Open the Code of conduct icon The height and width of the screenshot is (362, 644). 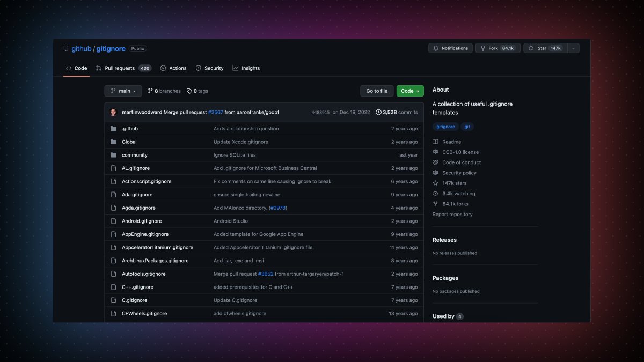[x=435, y=162]
